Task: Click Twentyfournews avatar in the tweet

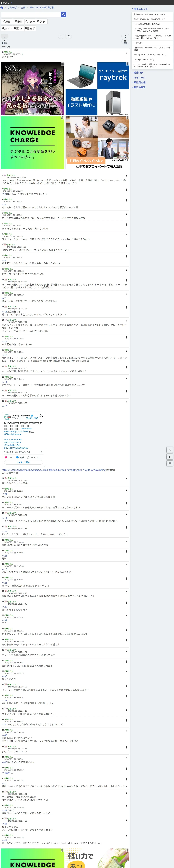Action: 7,417
